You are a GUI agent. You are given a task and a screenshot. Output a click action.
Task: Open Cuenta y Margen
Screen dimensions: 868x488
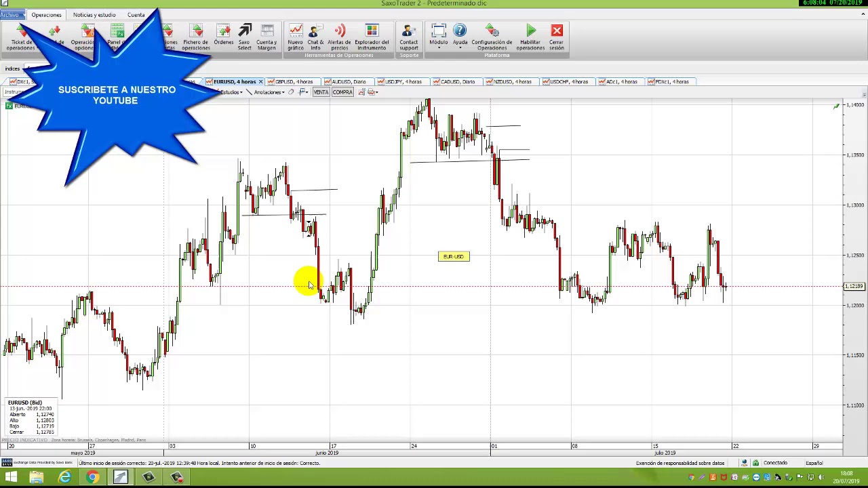tap(267, 37)
